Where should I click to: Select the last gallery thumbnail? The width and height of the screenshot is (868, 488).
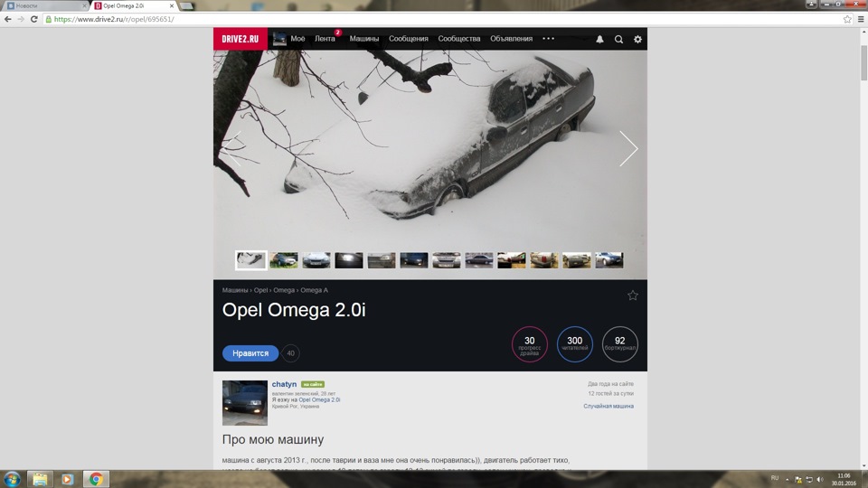click(609, 260)
